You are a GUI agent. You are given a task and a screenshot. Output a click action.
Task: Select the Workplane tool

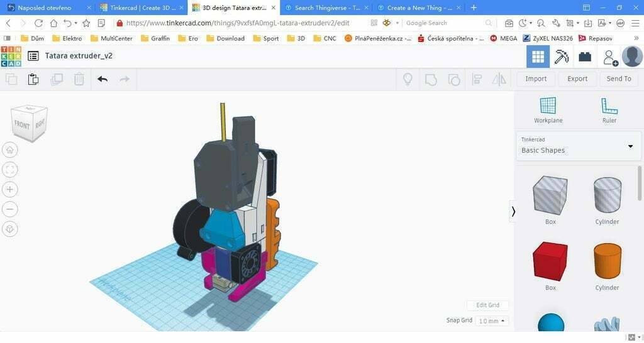[x=548, y=110]
